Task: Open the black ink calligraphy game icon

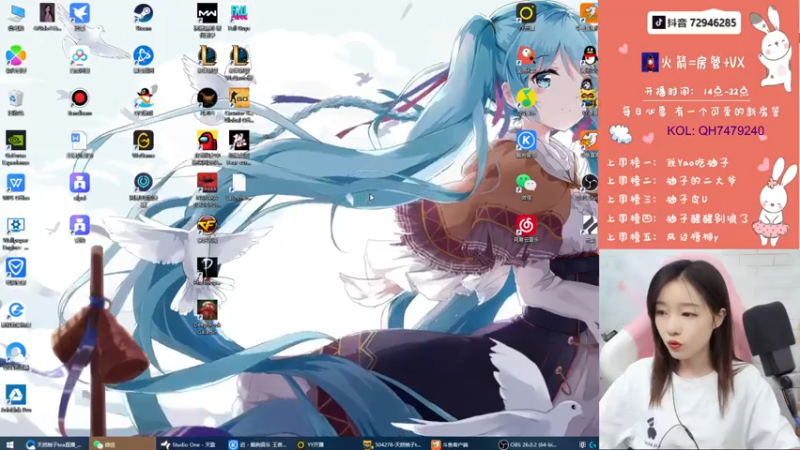Action: tap(239, 140)
